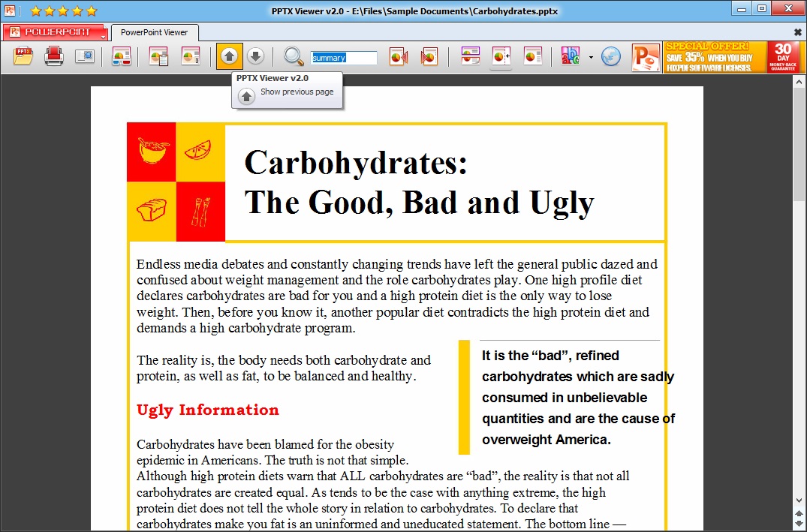Show next page with the down arrow

255,56
